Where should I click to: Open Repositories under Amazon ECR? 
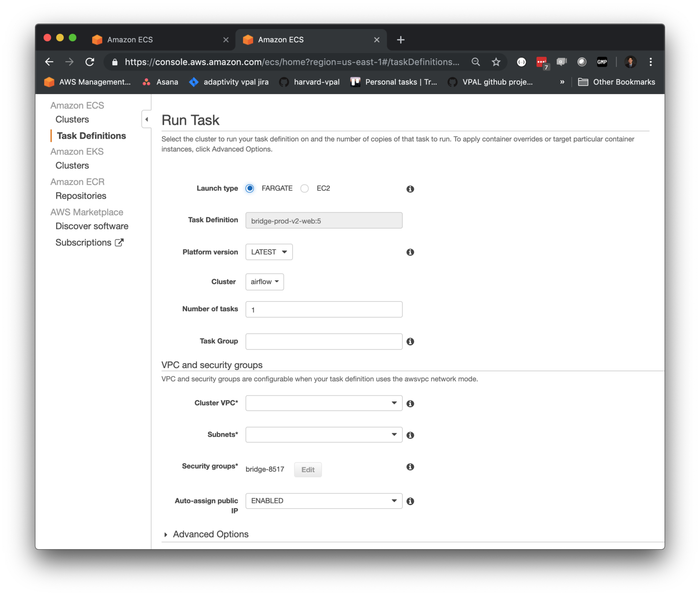tap(81, 196)
